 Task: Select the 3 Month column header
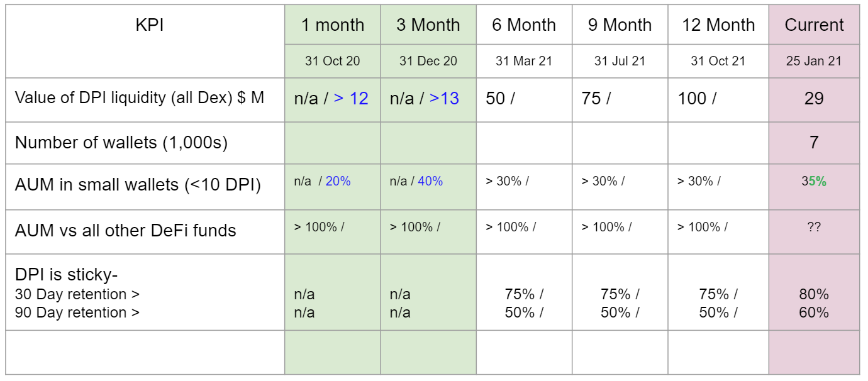[x=428, y=25]
